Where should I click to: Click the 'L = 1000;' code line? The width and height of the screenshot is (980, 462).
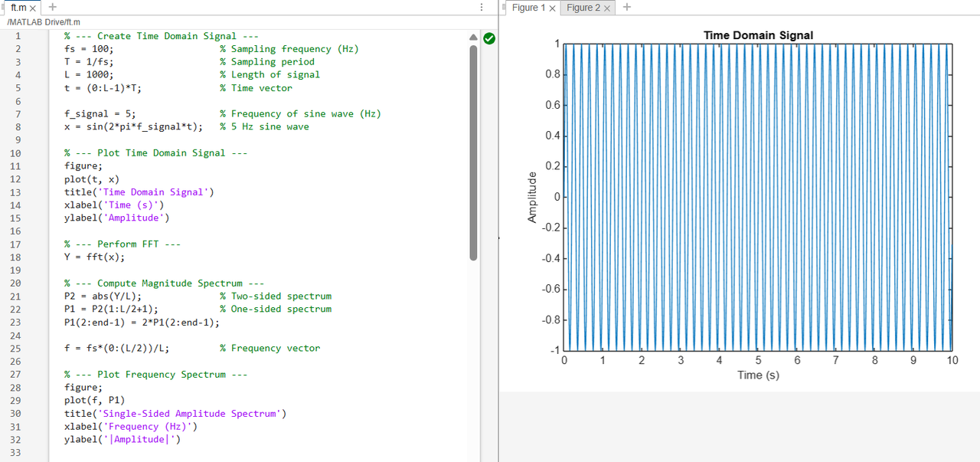pos(89,75)
